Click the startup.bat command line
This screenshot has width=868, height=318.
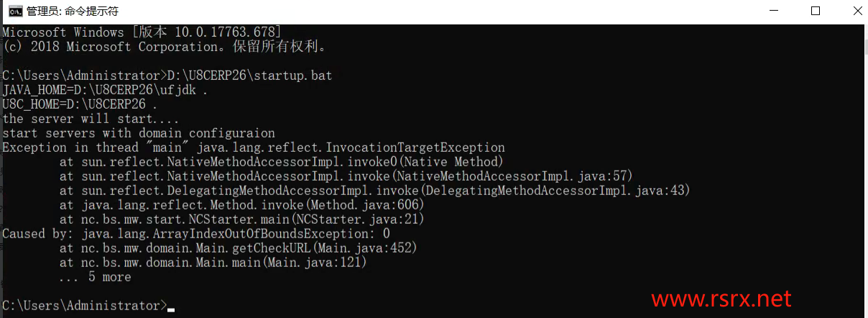pos(167,76)
